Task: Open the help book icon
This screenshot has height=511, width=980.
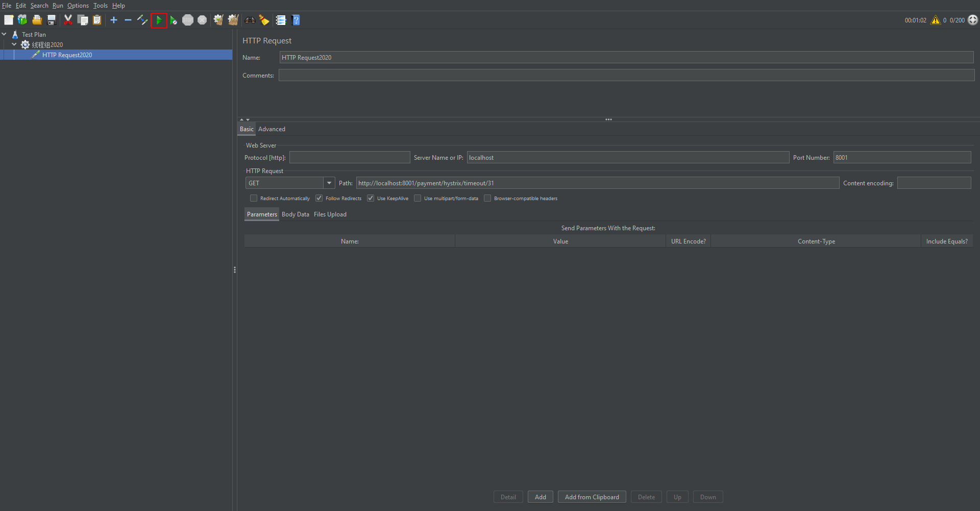Action: tap(296, 20)
